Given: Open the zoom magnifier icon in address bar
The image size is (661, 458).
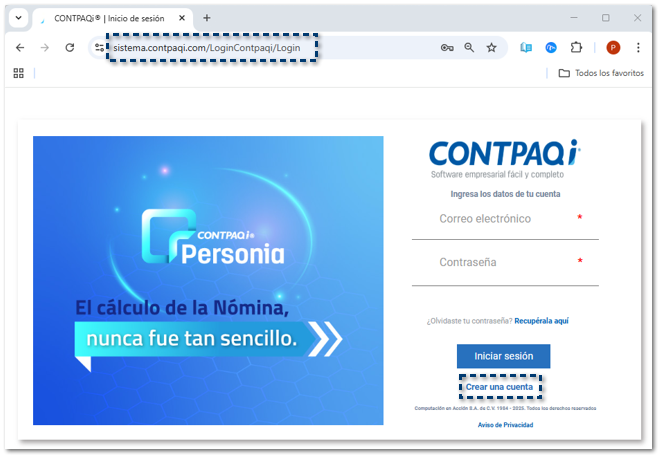Looking at the screenshot, I should pyautogui.click(x=469, y=48).
